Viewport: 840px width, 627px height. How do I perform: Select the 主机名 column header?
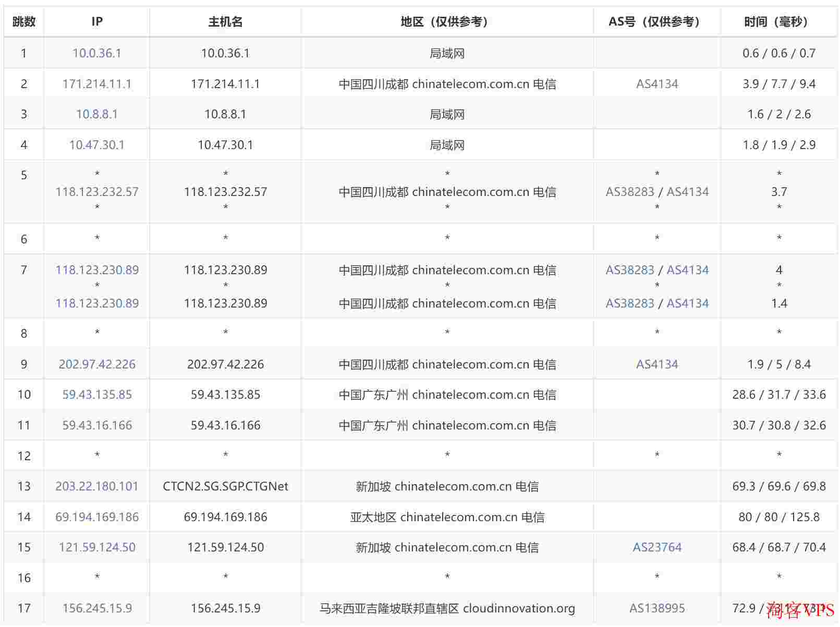coord(225,21)
